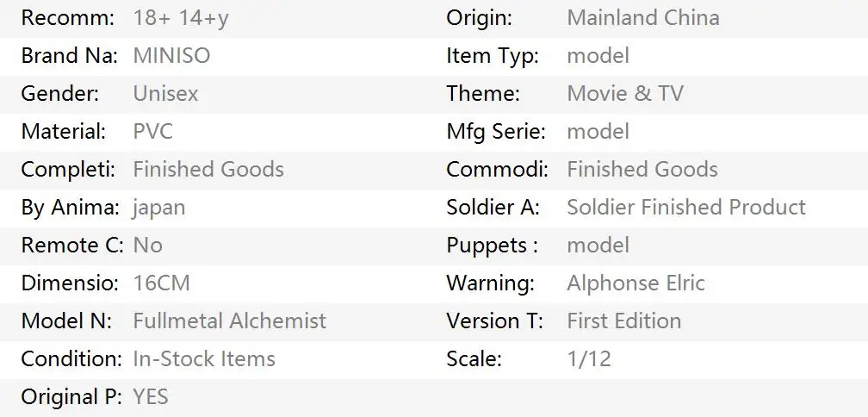Image resolution: width=868 pixels, height=417 pixels.
Task: Click the 1/12 scale value
Action: [x=590, y=359]
